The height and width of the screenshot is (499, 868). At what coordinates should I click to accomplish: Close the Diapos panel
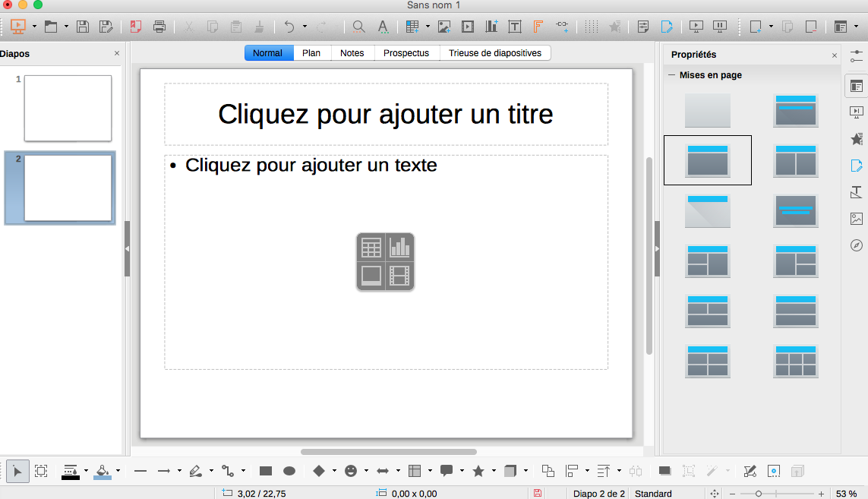[x=117, y=53]
